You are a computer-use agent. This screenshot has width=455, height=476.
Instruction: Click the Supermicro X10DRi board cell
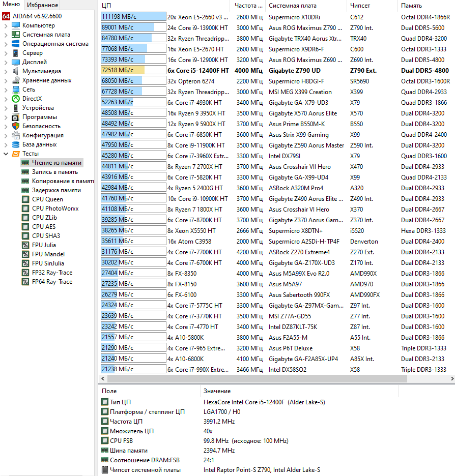pyautogui.click(x=294, y=17)
